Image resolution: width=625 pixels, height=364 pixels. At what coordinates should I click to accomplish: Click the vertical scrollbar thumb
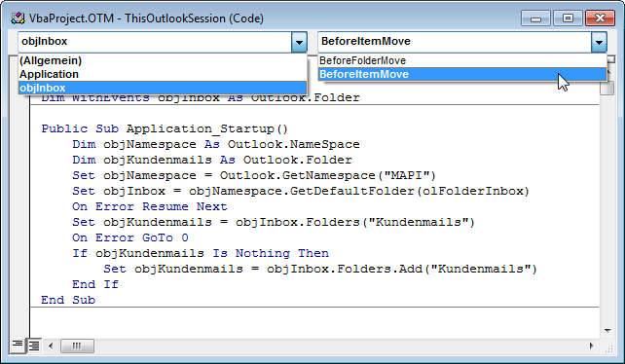point(607,88)
